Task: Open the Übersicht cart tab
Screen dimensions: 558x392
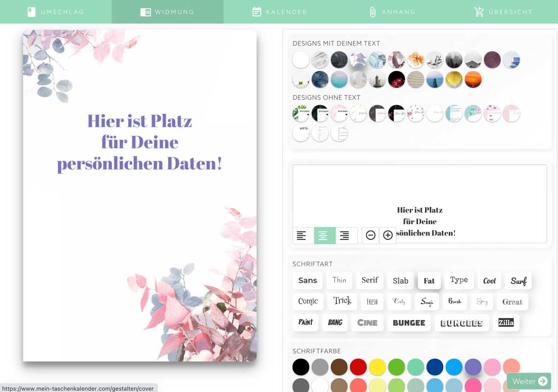Action: 503,12
